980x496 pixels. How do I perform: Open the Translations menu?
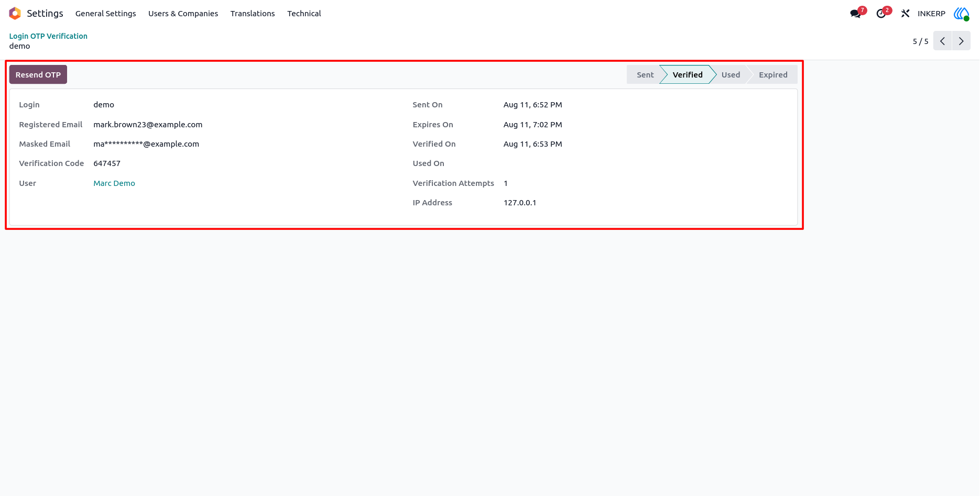pos(253,14)
